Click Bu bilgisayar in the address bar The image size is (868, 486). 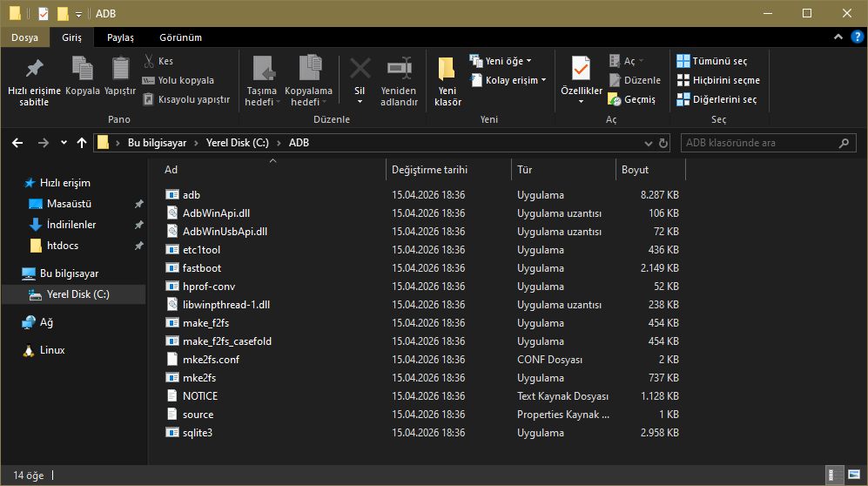158,143
